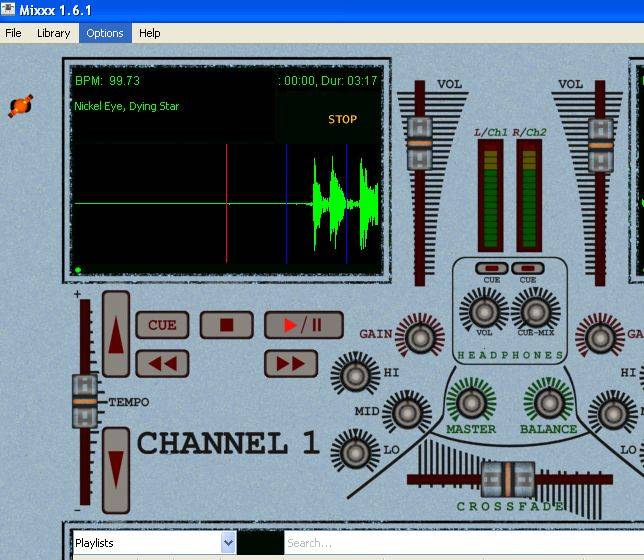Open the Library menu
This screenshot has height=560, width=644.
tap(53, 33)
